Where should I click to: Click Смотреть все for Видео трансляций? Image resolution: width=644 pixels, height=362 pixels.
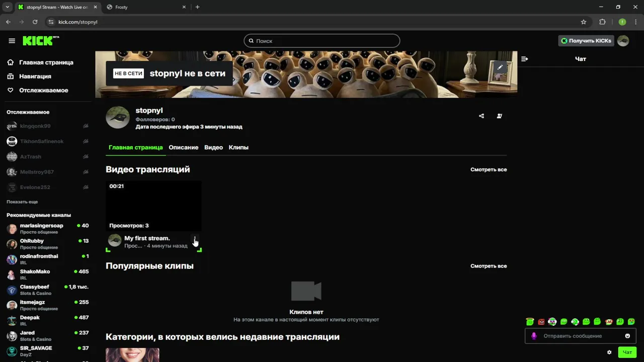coord(489,169)
